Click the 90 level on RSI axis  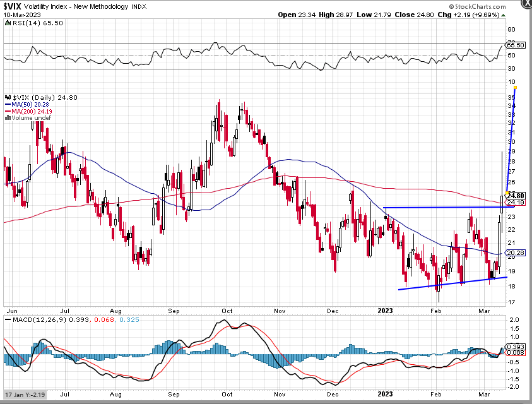click(511, 30)
